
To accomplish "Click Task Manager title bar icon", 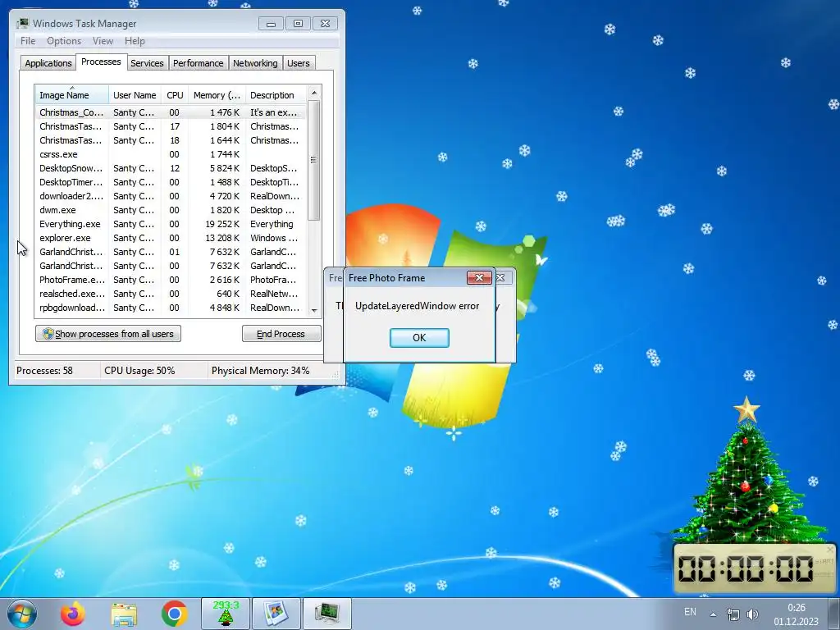I will pyautogui.click(x=23, y=24).
